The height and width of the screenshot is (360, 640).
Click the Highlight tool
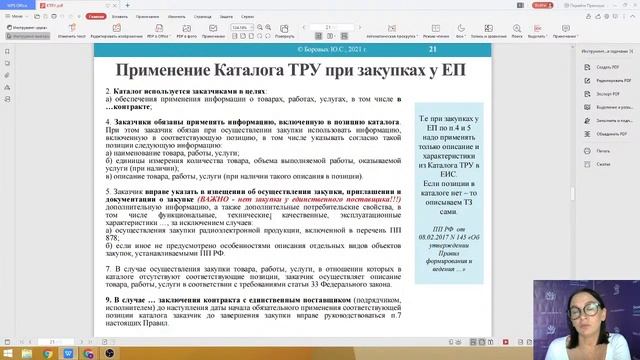click(x=538, y=31)
